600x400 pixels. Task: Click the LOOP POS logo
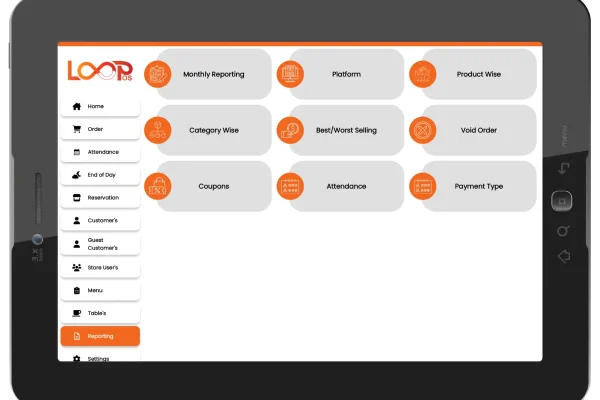tap(99, 71)
